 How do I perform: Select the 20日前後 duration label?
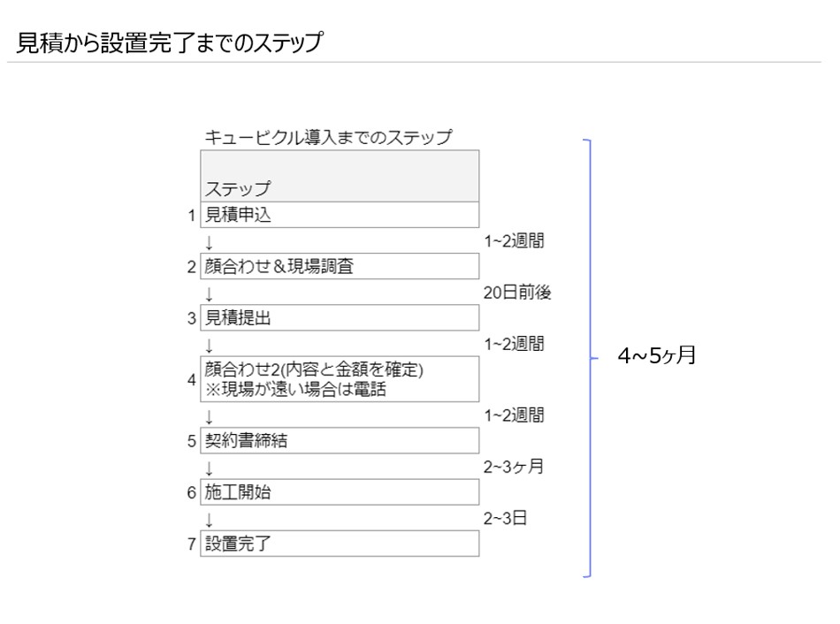tap(517, 293)
